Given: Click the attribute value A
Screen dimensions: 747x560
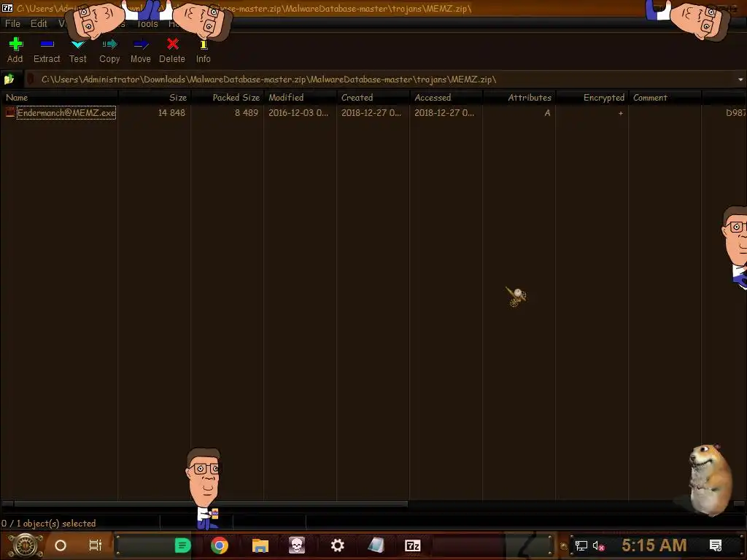Looking at the screenshot, I should pyautogui.click(x=547, y=113).
